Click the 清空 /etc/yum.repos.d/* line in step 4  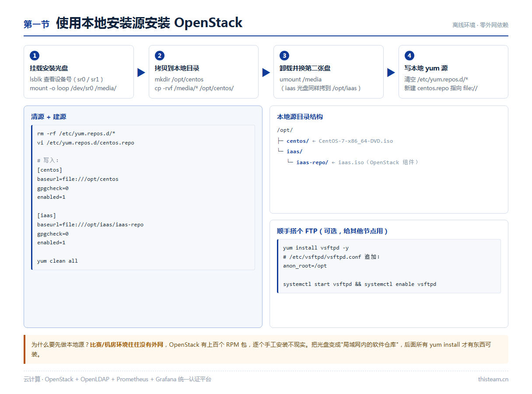pos(436,79)
